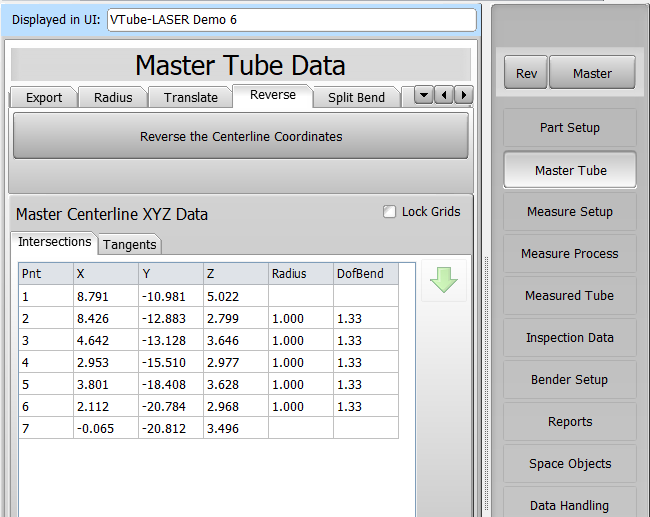The image size is (650, 517).
Task: Open the Measured Tube menu
Action: coord(570,296)
